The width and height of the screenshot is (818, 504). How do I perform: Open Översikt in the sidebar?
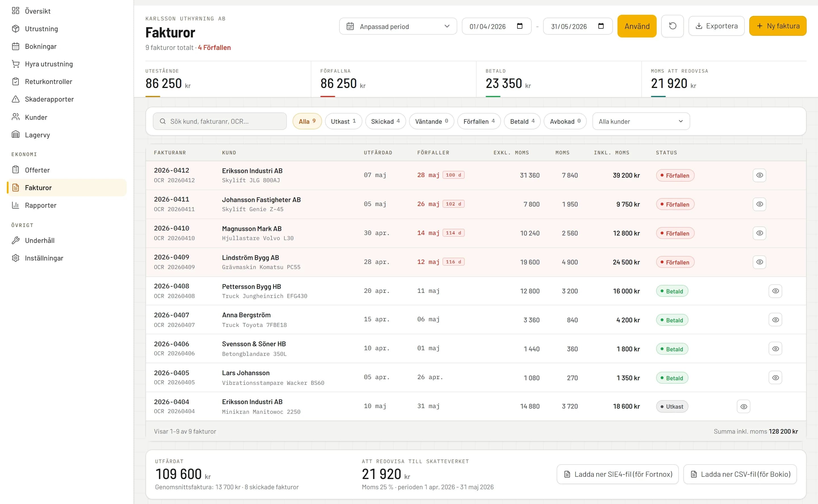66,11
